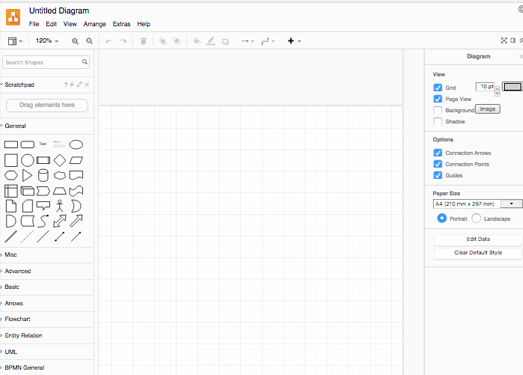Select the diamond shape in General palette
The height and width of the screenshot is (375, 523).
(60, 160)
